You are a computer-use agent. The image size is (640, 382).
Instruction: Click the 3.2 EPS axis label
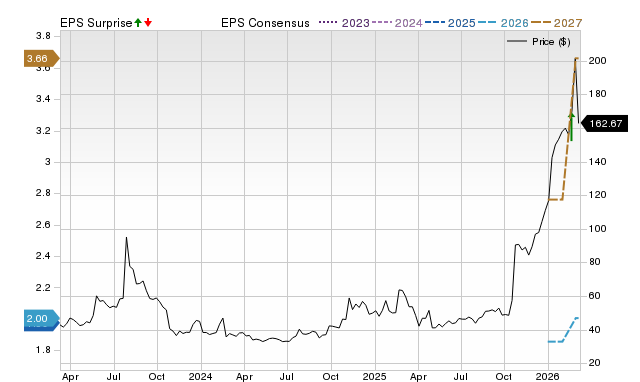coord(43,131)
